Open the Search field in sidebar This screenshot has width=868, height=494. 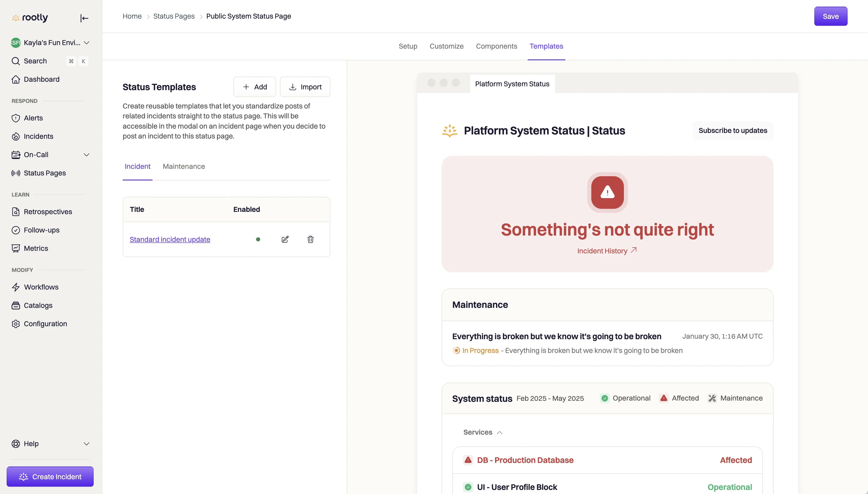tap(50, 61)
